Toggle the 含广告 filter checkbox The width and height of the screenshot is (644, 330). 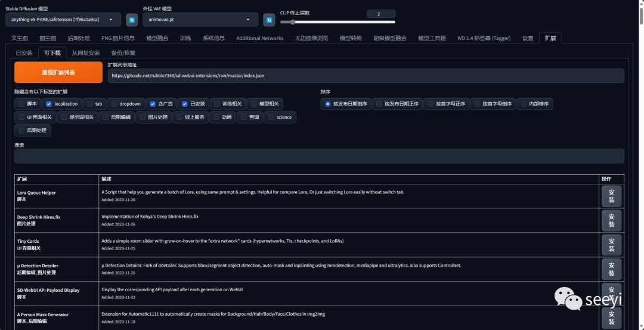(153, 104)
